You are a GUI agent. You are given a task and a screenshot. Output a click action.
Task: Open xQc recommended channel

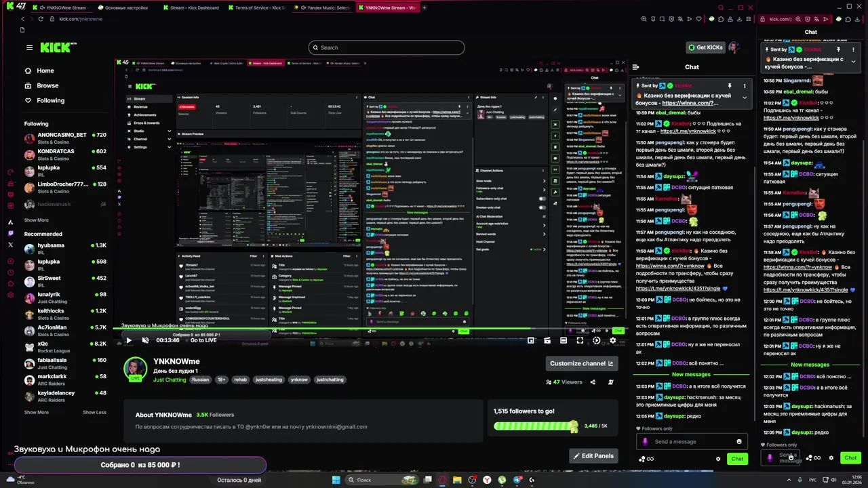click(x=65, y=347)
